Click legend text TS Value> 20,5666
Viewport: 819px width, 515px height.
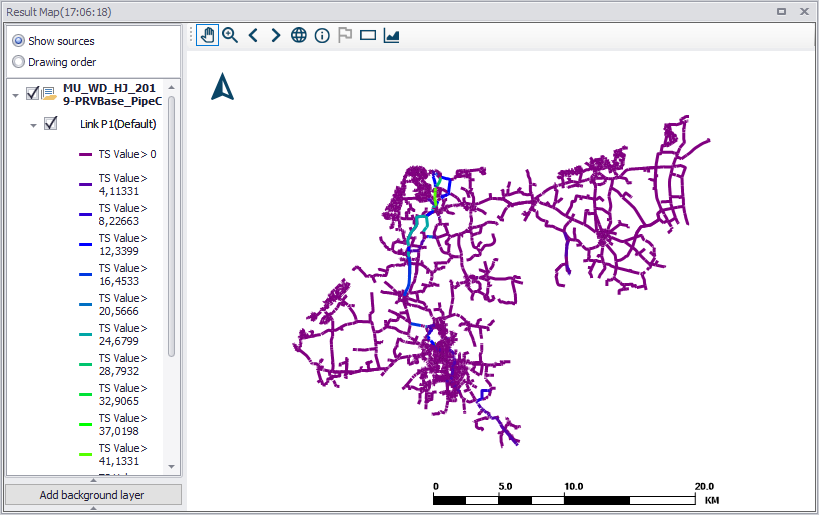[123, 305]
